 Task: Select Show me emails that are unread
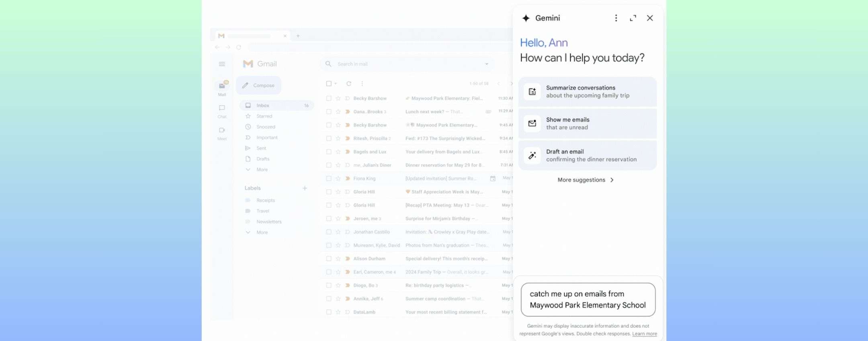point(588,123)
